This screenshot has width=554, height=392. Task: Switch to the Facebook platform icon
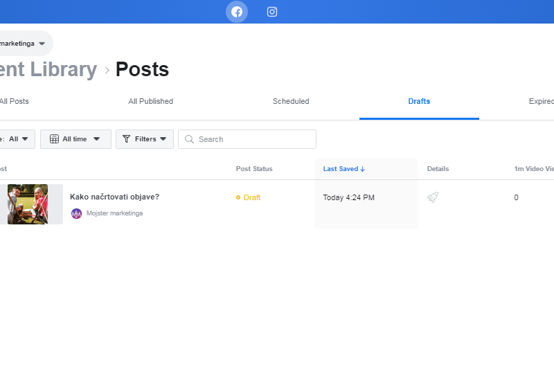pyautogui.click(x=237, y=12)
